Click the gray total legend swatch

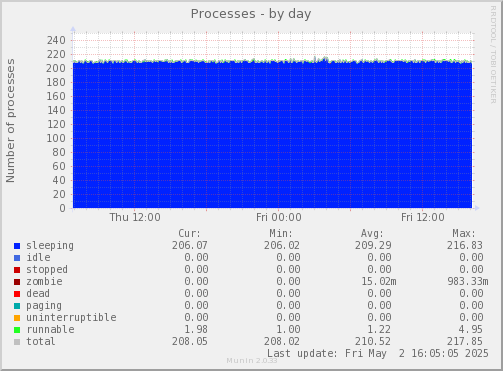17,342
